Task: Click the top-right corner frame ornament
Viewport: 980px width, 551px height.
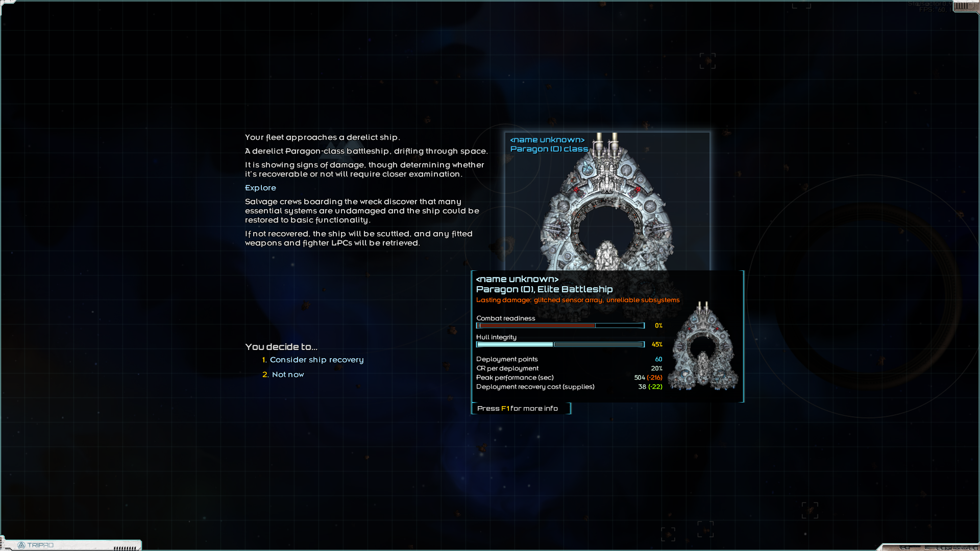Action: click(965, 6)
